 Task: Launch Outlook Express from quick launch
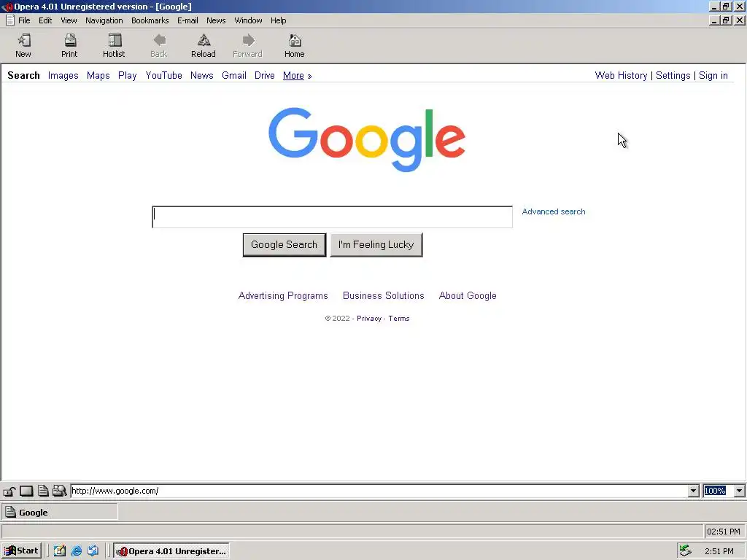click(93, 551)
